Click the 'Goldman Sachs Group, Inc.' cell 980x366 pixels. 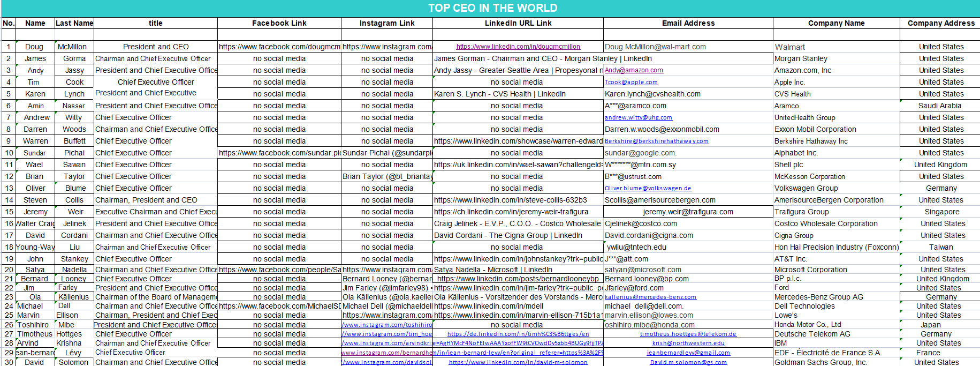point(837,362)
